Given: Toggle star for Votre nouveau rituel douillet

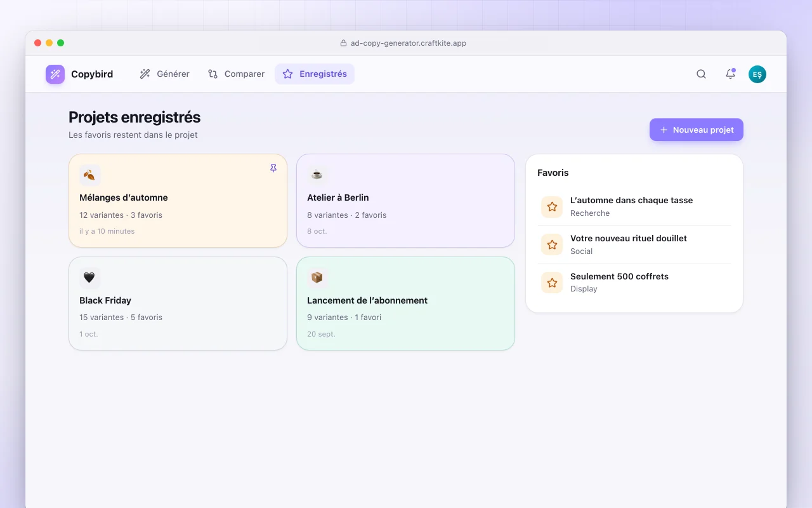Looking at the screenshot, I should point(552,244).
